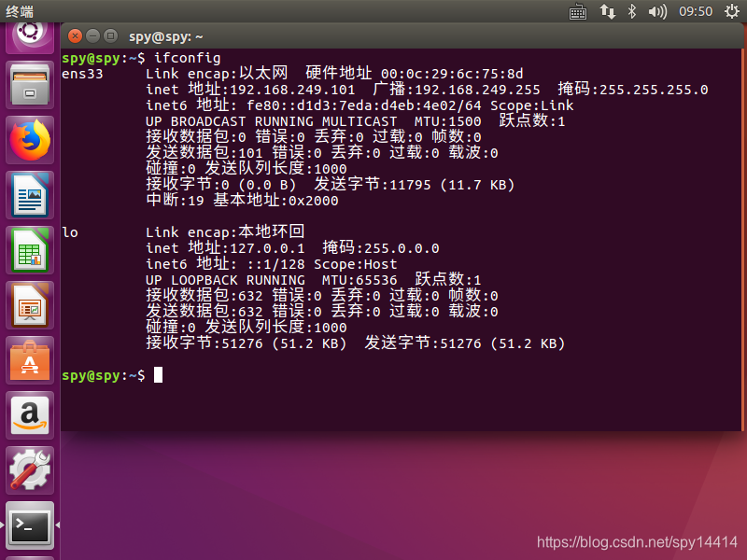This screenshot has height=560, width=747.
Task: Click 'Link encap:以太网' text
Action: [x=217, y=74]
